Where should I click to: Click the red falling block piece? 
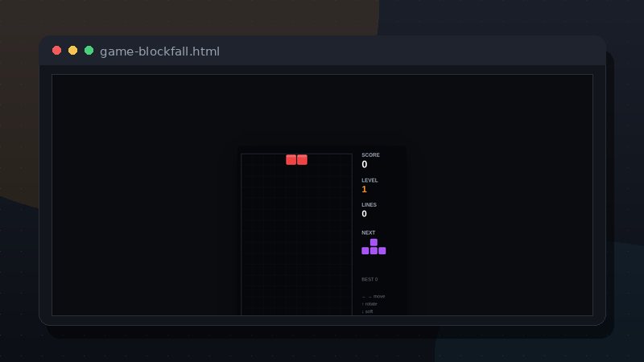[x=296, y=159]
